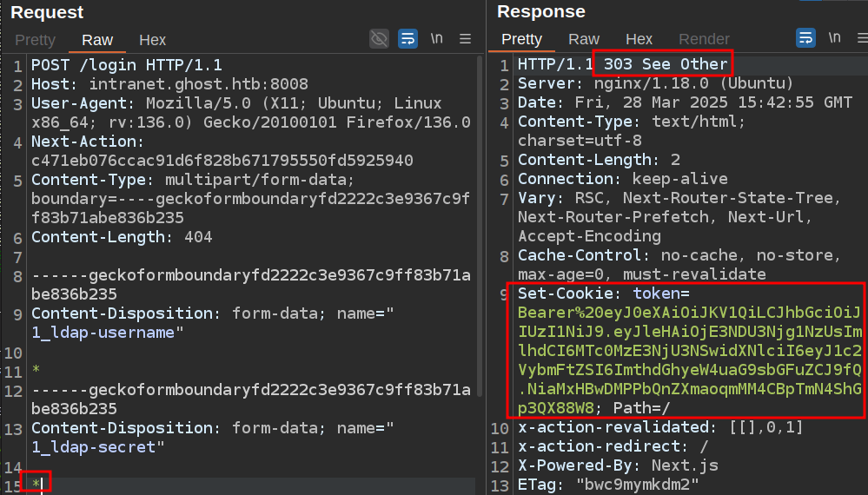Viewport: 868px width, 495px height.
Task: Click the 303 See Other status text
Action: point(666,64)
